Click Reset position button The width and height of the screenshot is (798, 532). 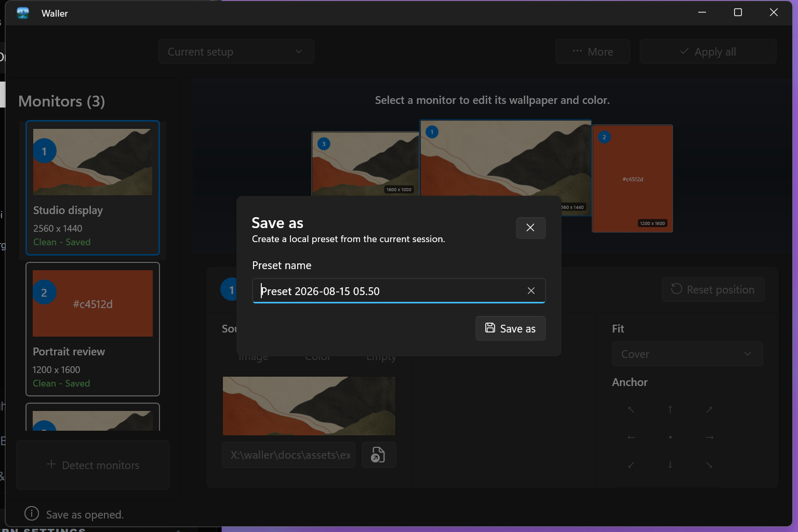(x=713, y=289)
